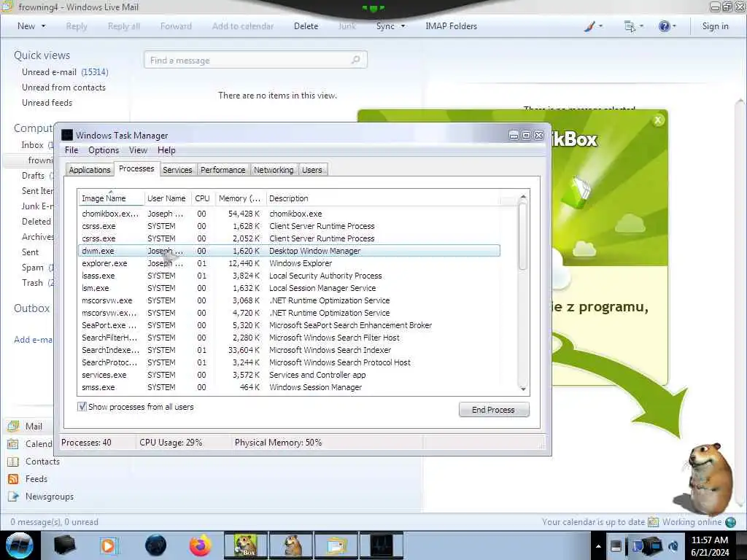Open the Firefox taskbar icon

coord(201,545)
